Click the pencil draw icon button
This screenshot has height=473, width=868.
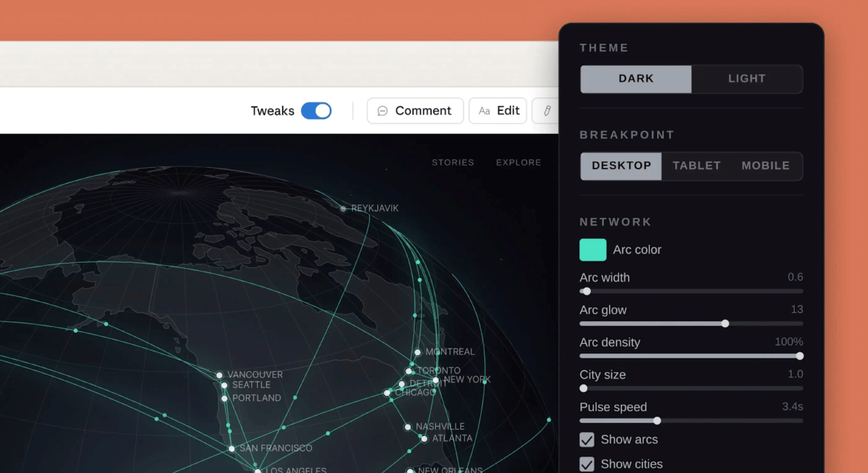click(547, 110)
